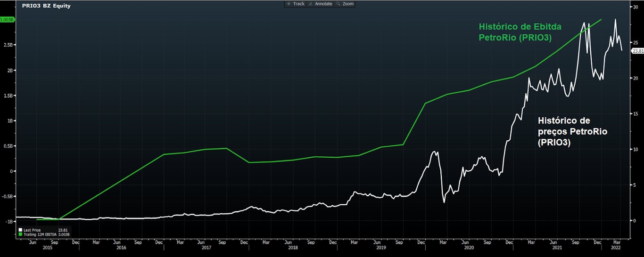
Task: Select the Trailing 12M EBITDA legend label
Action: point(40,234)
